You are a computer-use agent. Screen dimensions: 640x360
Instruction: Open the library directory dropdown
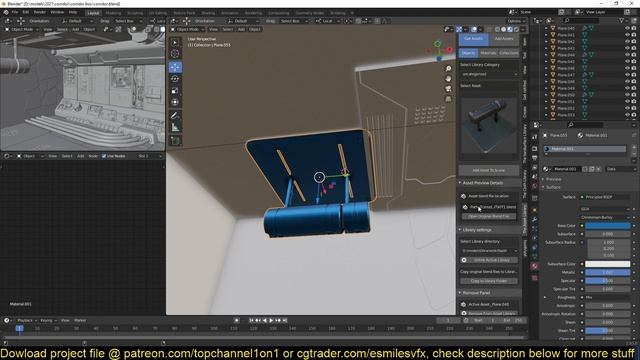click(x=489, y=251)
